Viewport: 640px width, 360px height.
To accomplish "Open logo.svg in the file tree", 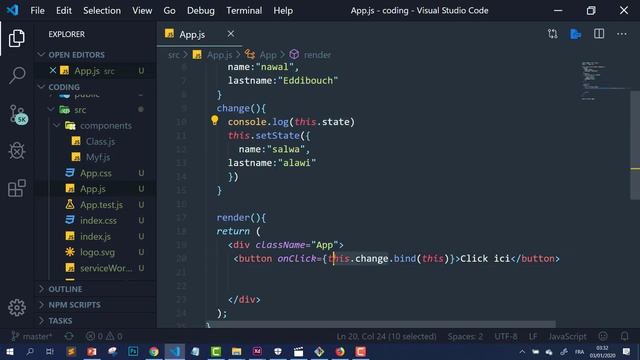I will 97,253.
